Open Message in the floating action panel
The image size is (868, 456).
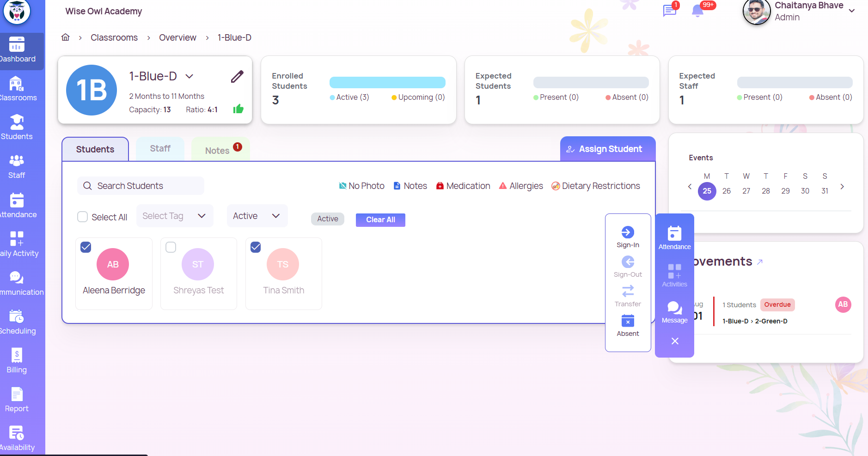click(x=674, y=312)
